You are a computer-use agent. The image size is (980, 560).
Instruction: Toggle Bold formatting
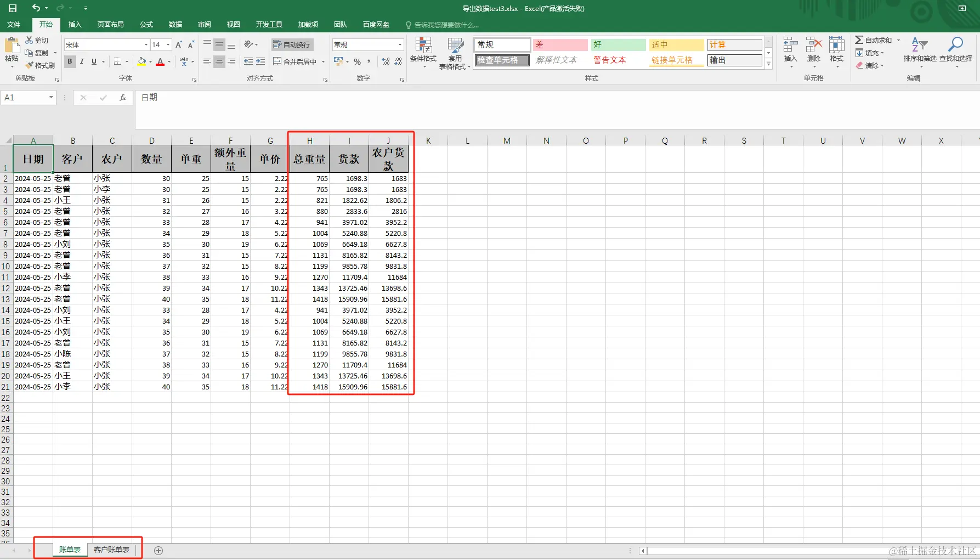(70, 61)
